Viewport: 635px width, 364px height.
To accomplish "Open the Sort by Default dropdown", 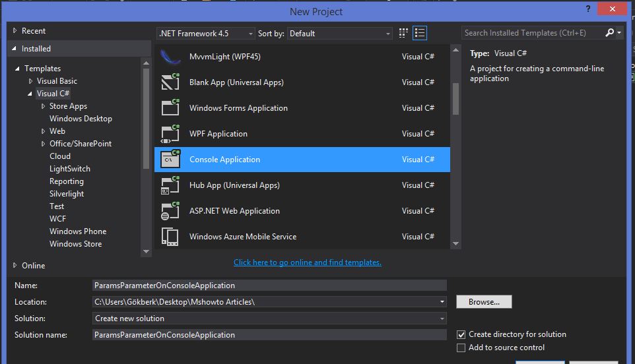I will click(x=340, y=34).
